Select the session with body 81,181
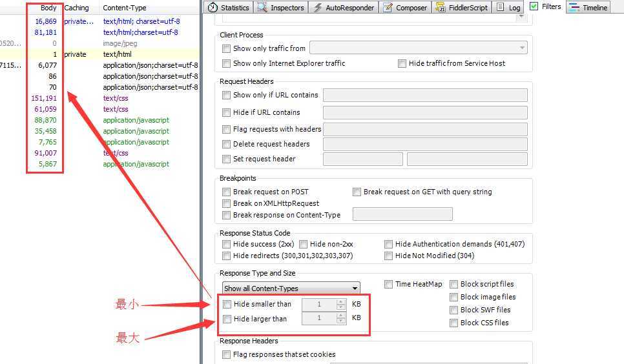Viewport: 624px width, 364px height. click(99, 32)
